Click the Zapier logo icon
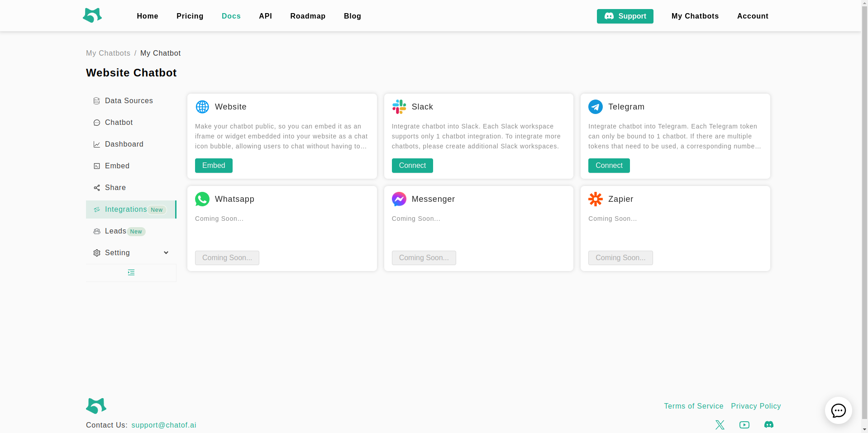The width and height of the screenshot is (868, 433). pos(596,199)
